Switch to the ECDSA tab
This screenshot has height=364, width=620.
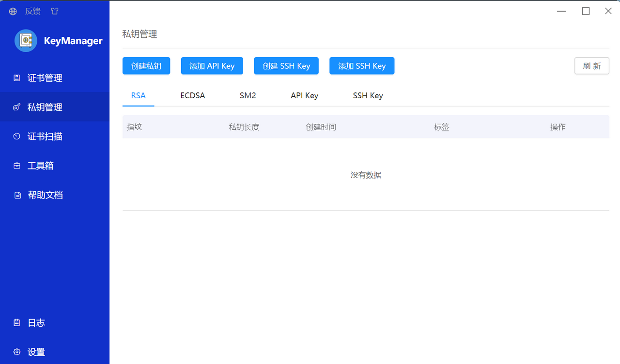click(x=192, y=95)
